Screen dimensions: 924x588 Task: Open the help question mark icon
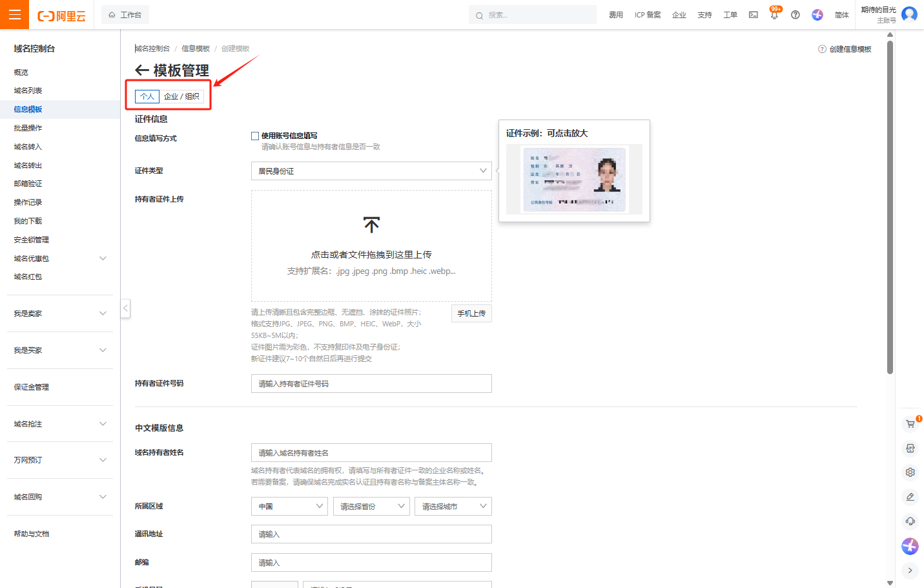(796, 15)
